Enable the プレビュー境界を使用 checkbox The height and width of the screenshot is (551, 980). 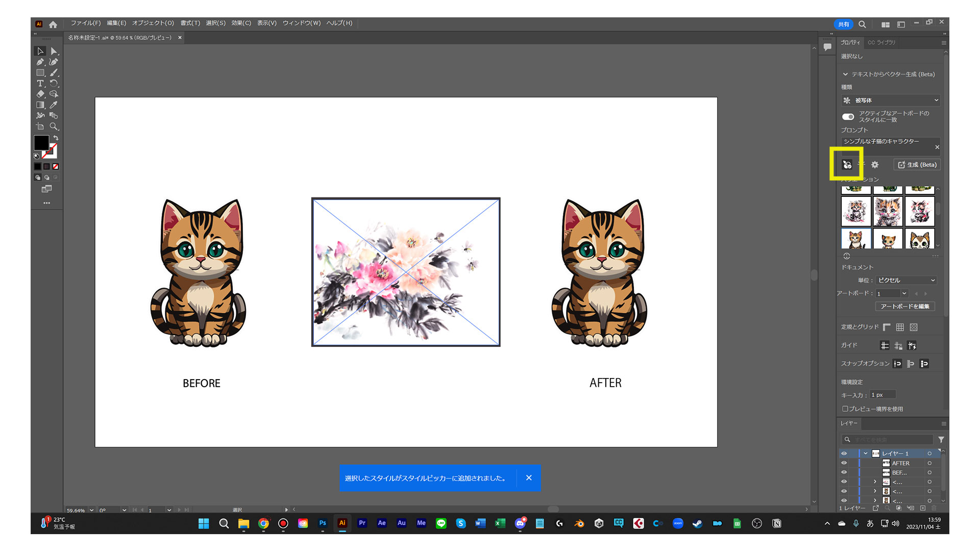click(845, 409)
